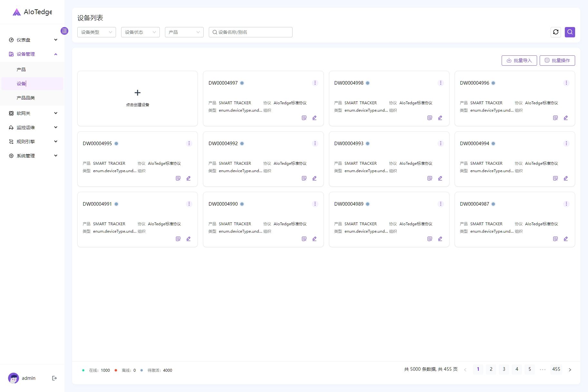
Task: Open more options for DW00004998
Action: pyautogui.click(x=441, y=83)
